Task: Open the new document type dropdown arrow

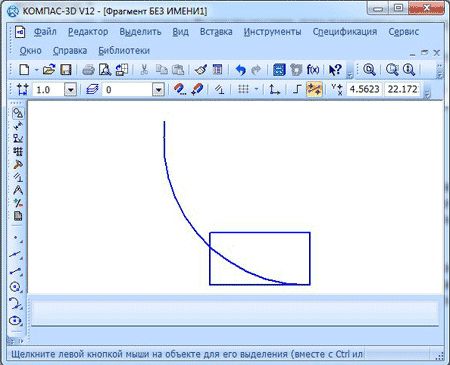Action: point(36,70)
